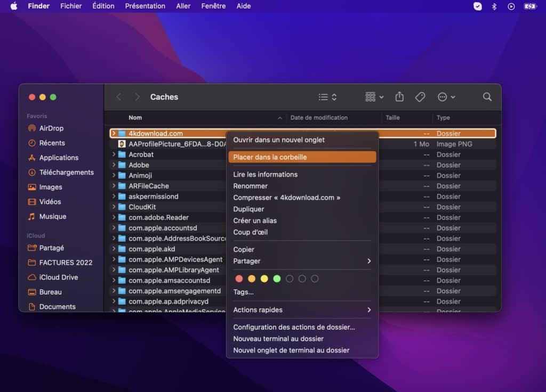
Task: Open the Fenêtre menu
Action: click(213, 6)
